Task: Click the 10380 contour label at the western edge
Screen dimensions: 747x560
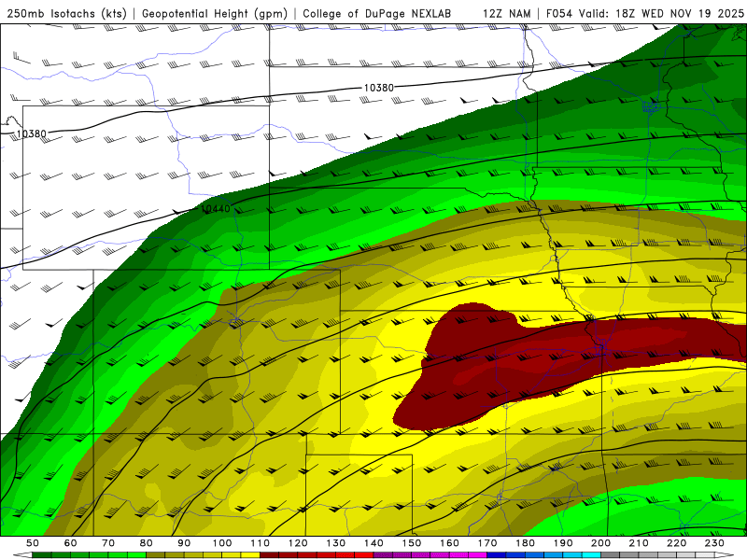Action: (x=32, y=133)
